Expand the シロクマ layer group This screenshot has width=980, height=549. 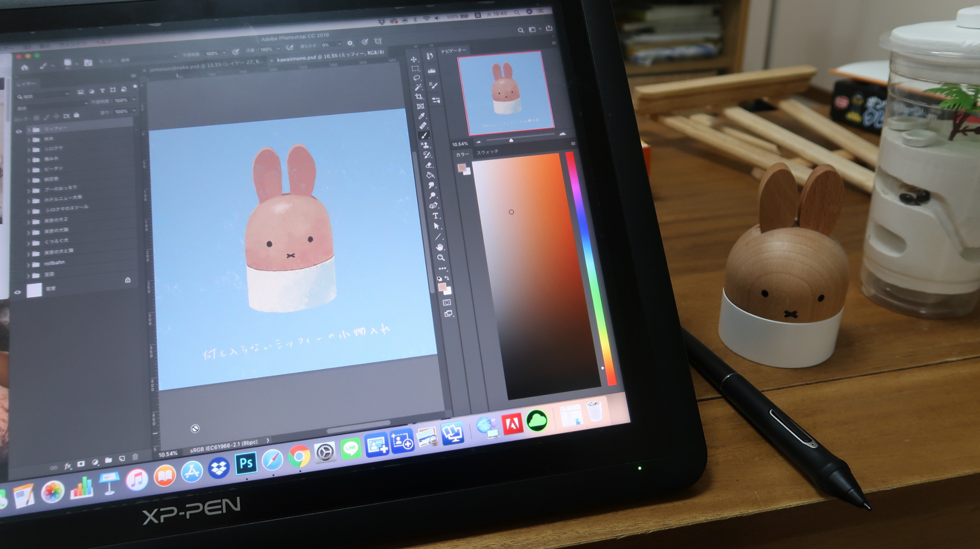29,149
